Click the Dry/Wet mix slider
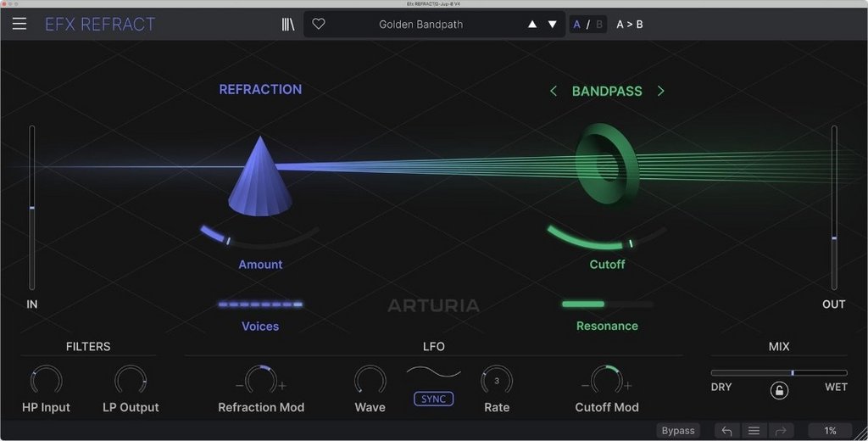 (x=779, y=373)
